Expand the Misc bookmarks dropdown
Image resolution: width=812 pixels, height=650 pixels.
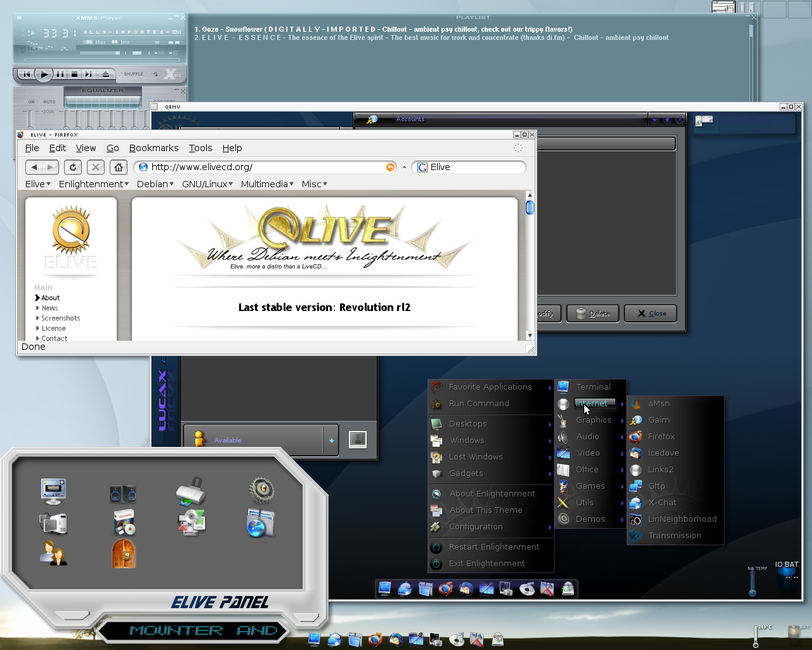point(314,184)
